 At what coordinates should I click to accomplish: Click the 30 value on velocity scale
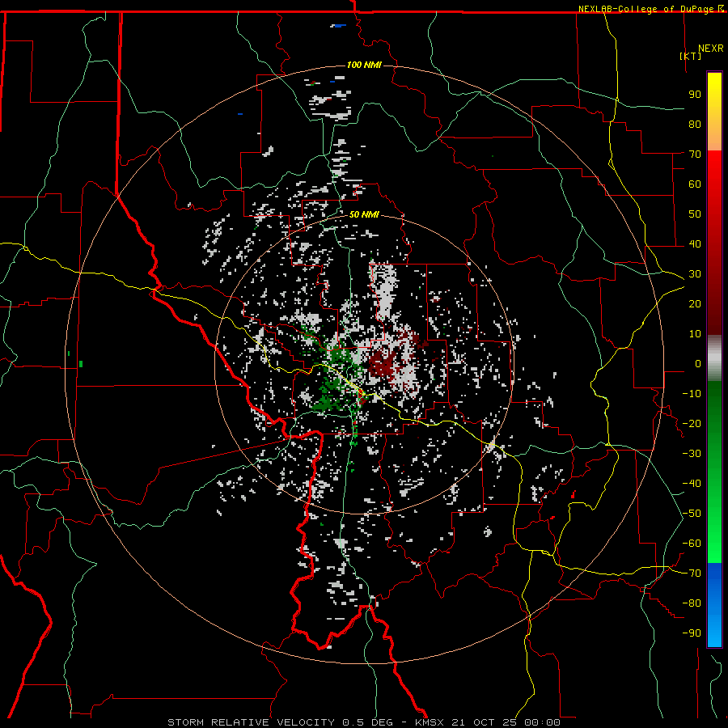pos(695,274)
